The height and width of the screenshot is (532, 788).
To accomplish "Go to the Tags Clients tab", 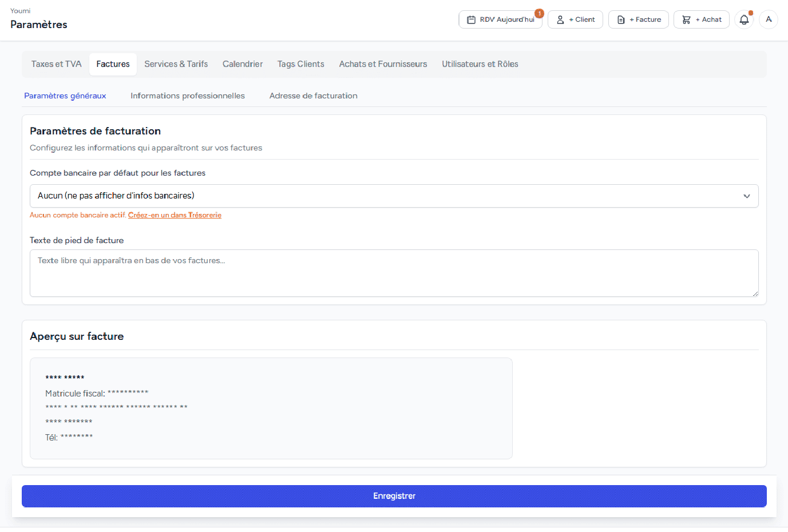I will coord(300,64).
